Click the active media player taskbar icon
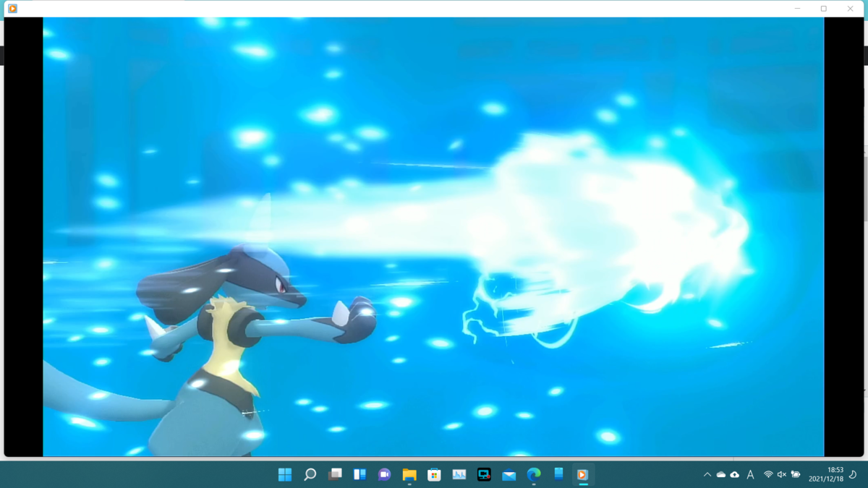Viewport: 868px width, 488px height. click(582, 474)
